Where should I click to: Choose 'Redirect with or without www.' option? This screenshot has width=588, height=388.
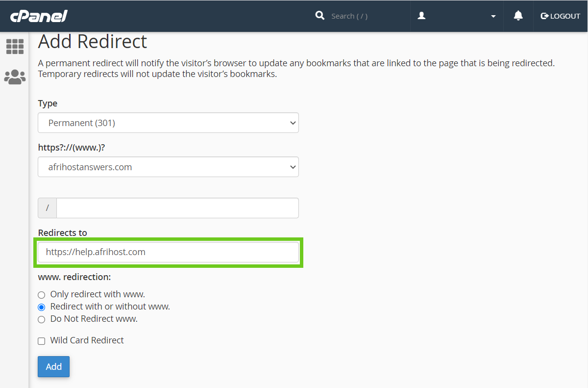[42, 307]
